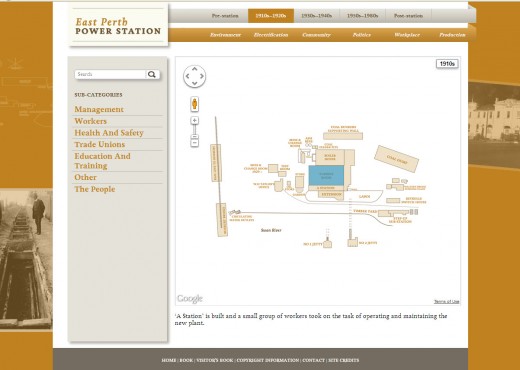
Task: Click the zoom slider handle on map
Action: tap(195, 136)
